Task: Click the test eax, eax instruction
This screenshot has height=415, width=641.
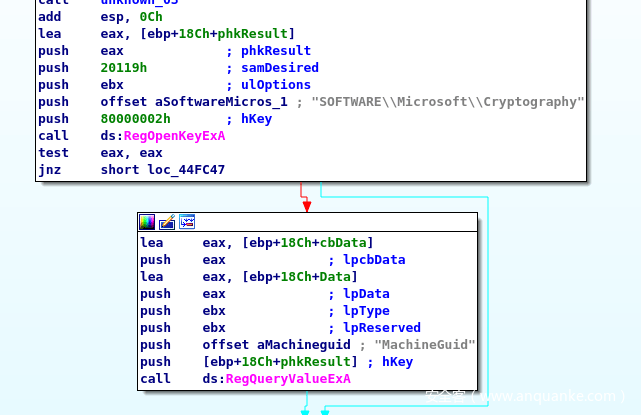Action: (100, 153)
